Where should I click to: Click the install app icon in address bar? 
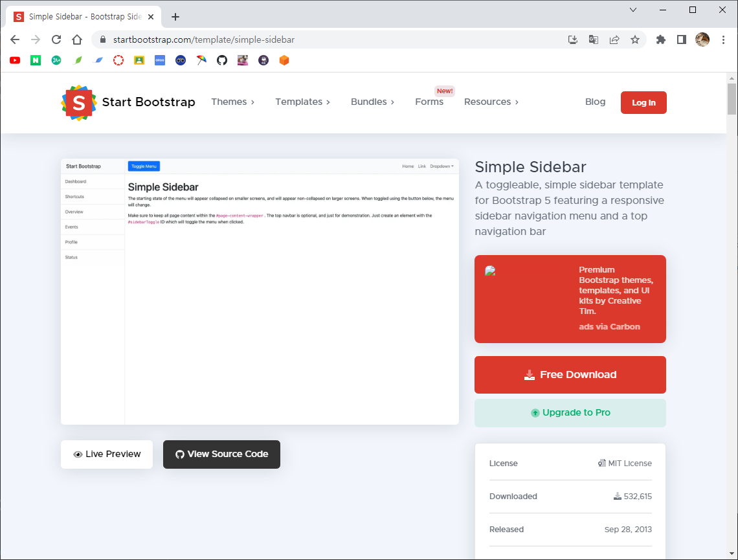[573, 39]
